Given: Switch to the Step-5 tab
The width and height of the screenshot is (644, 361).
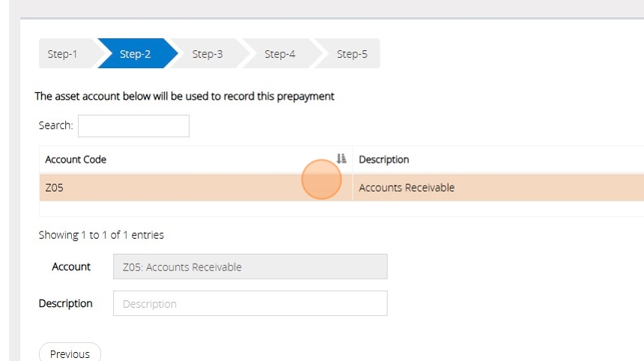Looking at the screenshot, I should pyautogui.click(x=352, y=54).
